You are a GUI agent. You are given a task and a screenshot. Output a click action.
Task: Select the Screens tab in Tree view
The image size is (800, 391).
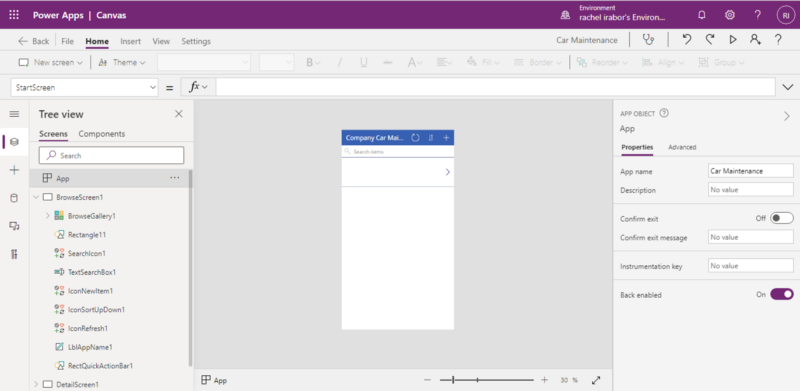tap(53, 134)
